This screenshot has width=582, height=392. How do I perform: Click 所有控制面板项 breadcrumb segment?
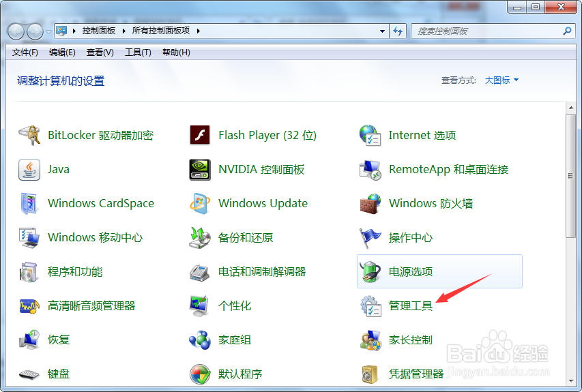[161, 31]
